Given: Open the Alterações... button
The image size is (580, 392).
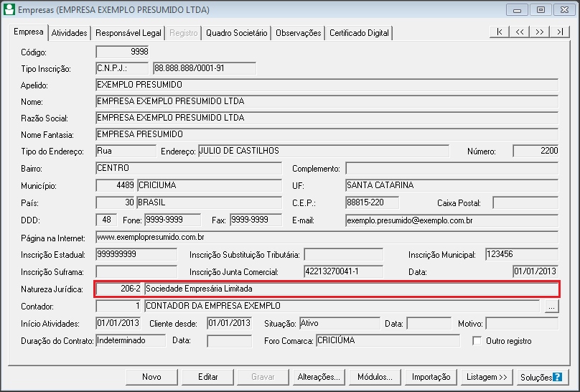Looking at the screenshot, I should pyautogui.click(x=319, y=377).
